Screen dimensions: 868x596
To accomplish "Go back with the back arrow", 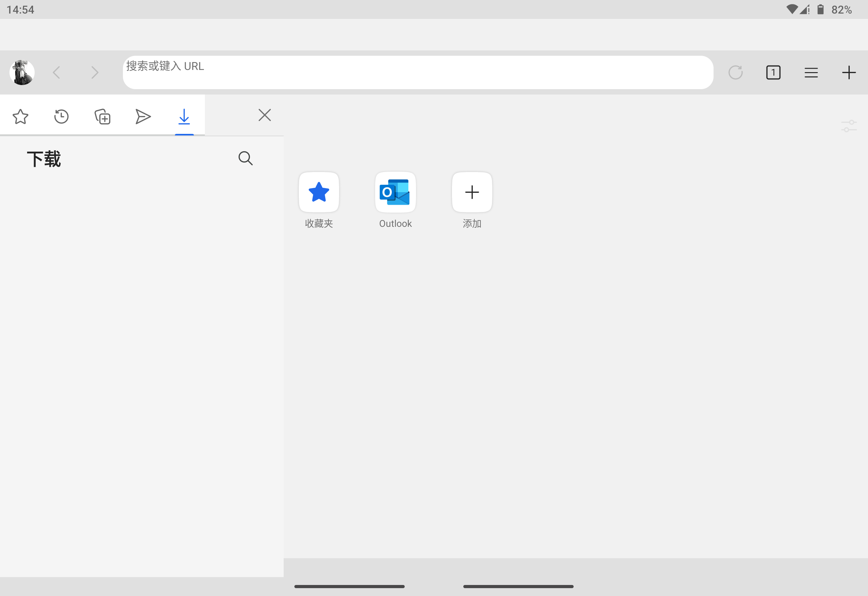I will point(56,72).
